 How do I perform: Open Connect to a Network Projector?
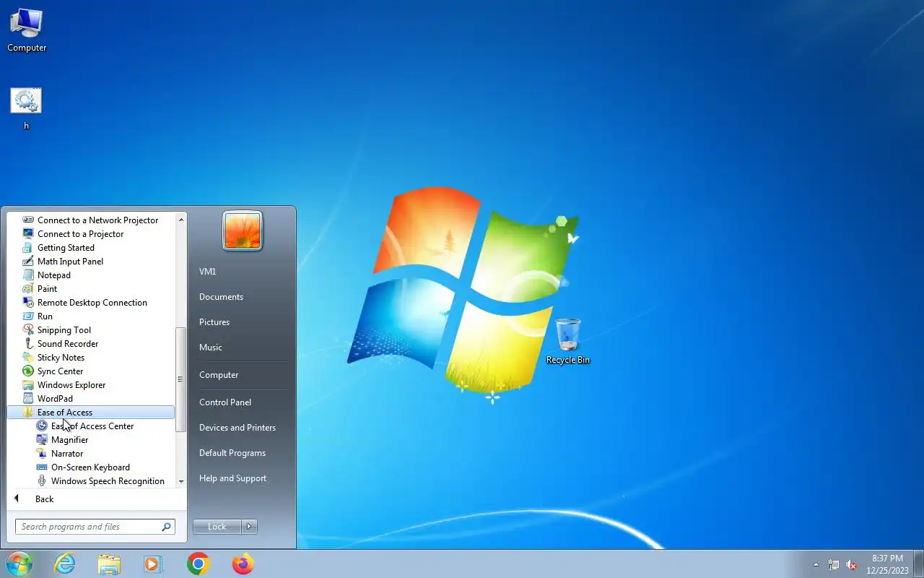91,220
